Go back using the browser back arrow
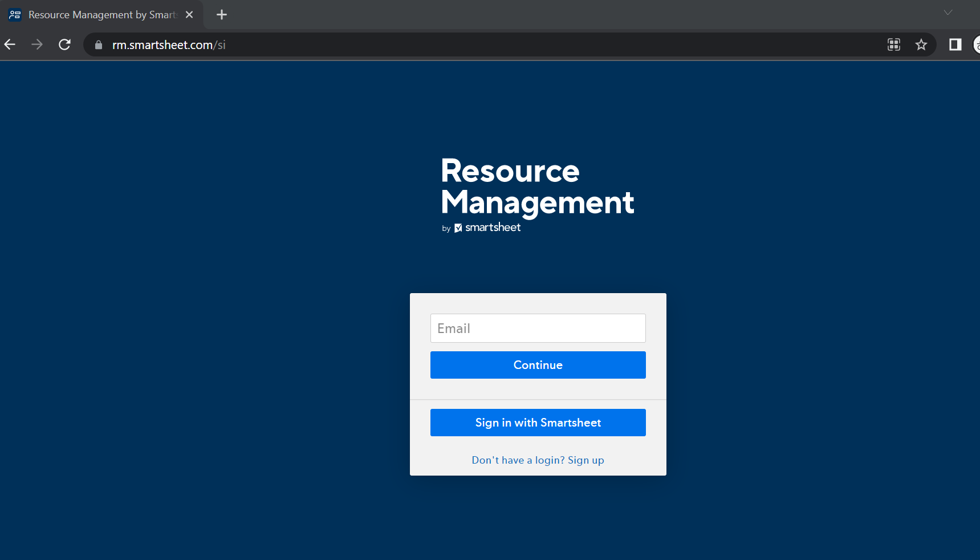 coord(10,44)
